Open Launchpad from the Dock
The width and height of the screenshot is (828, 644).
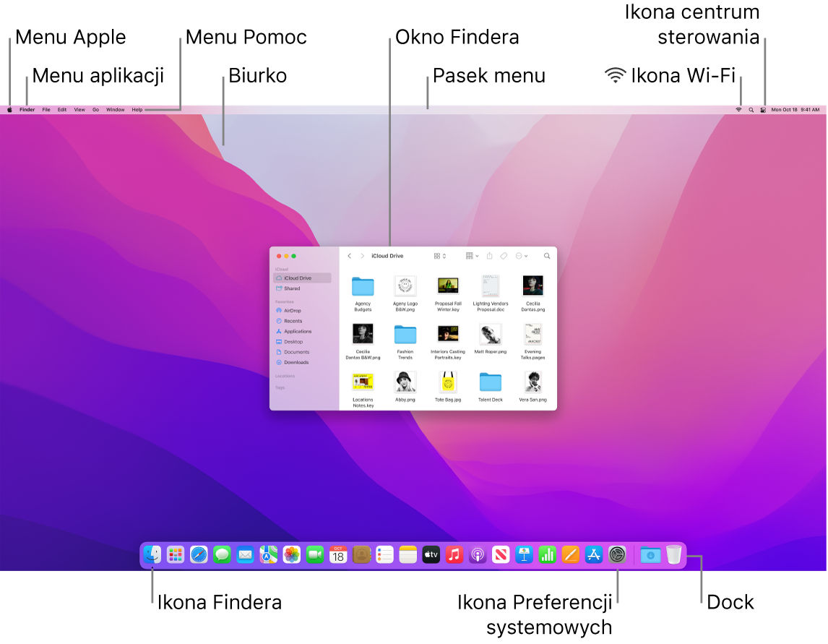point(176,554)
